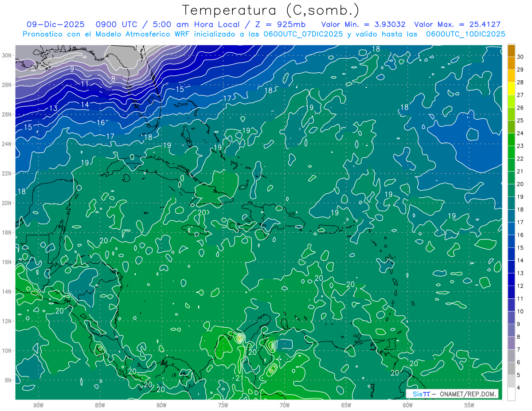Click the yellow swatch between 27 and 28
This screenshot has height=411, width=532.
511,89
